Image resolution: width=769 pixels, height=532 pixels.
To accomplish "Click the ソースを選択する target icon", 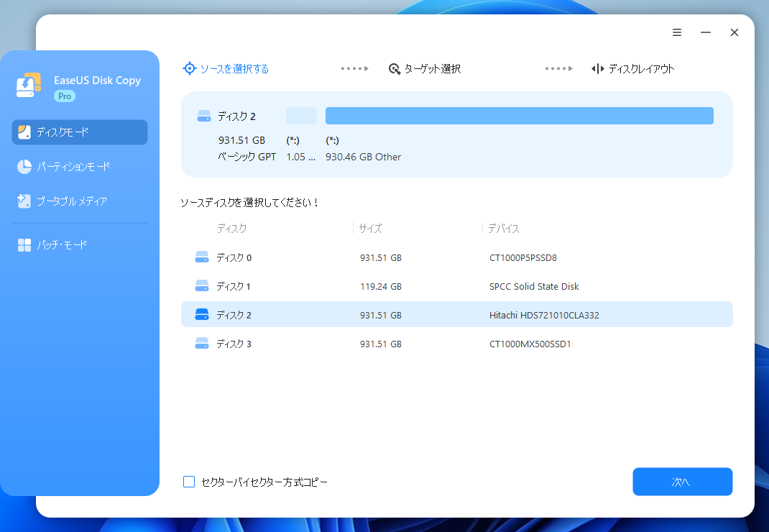I will [x=189, y=69].
